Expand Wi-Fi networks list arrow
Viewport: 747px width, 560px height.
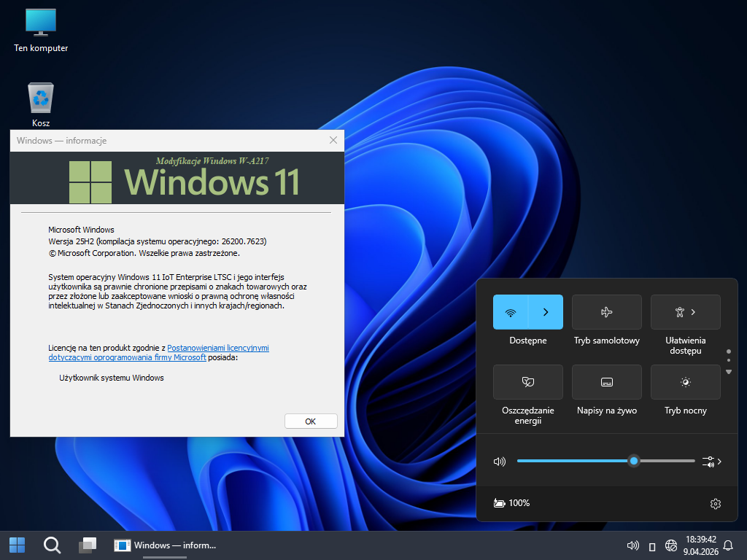[x=546, y=312]
